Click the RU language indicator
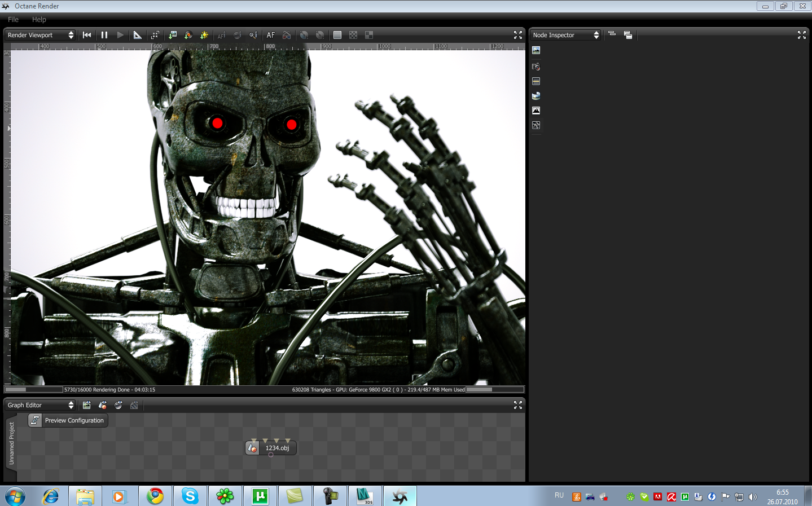 pyautogui.click(x=559, y=495)
